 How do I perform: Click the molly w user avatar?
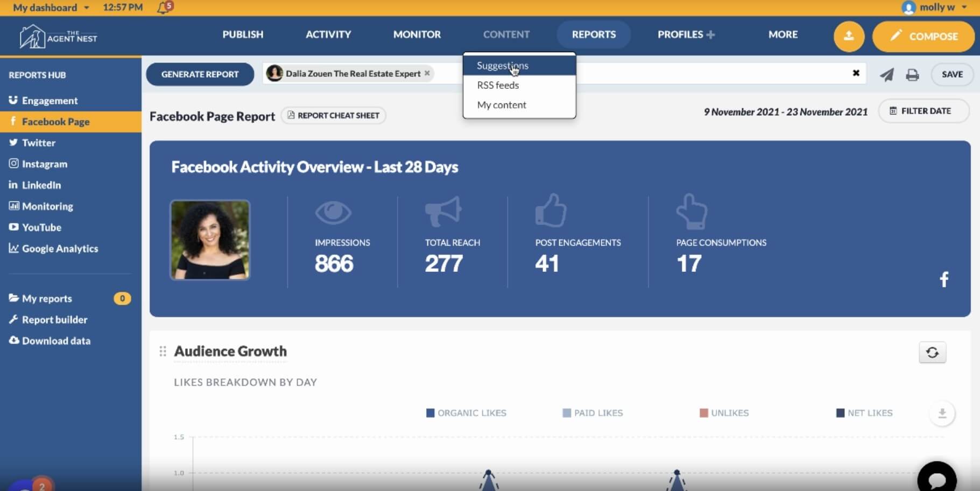[908, 8]
